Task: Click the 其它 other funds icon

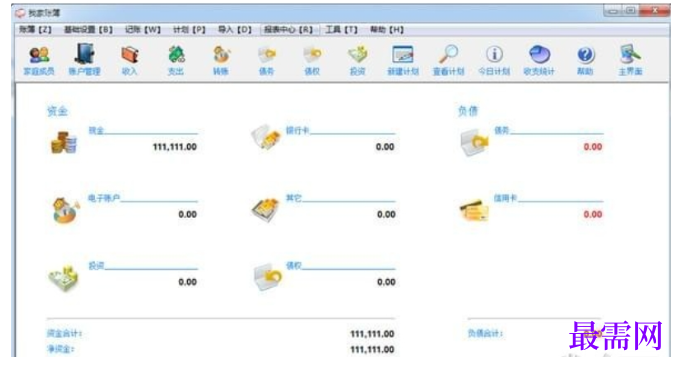Action: tap(266, 210)
